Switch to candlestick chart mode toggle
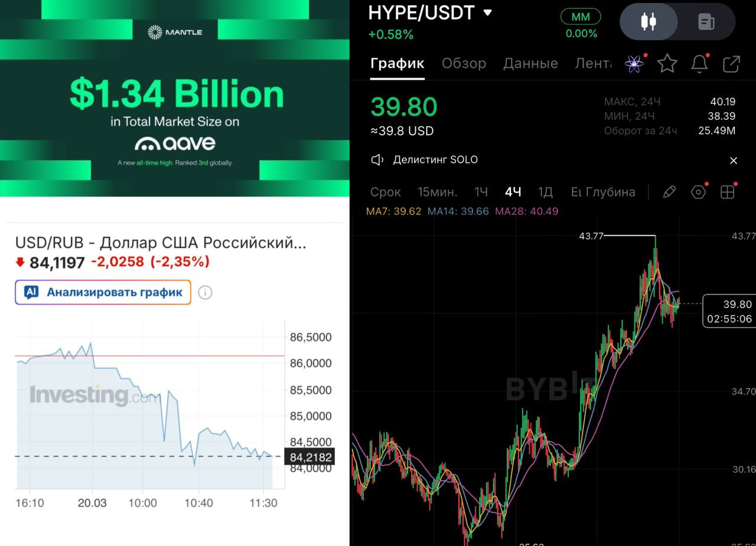756x546 pixels. [x=649, y=22]
